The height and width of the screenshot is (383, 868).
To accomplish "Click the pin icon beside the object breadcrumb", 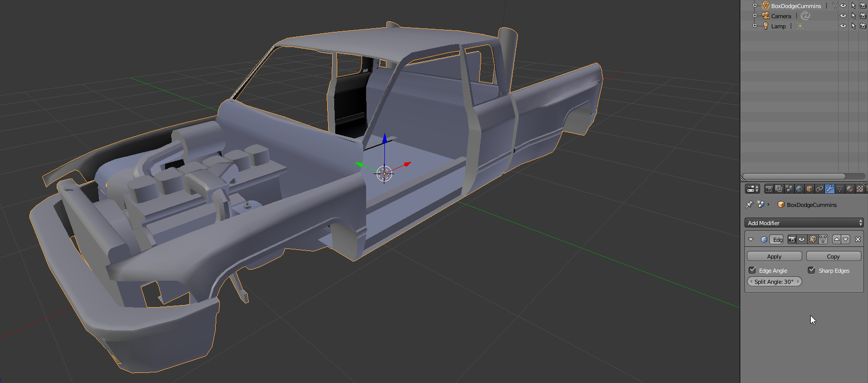I will [749, 204].
